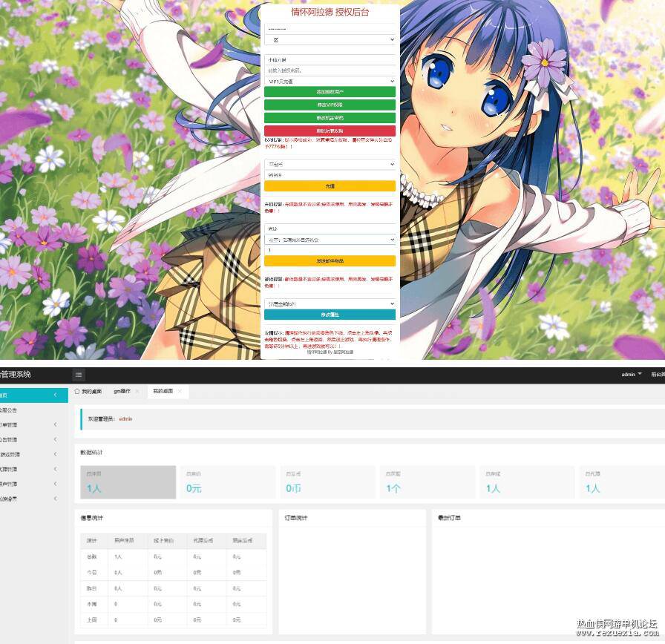665x644 pixels.
Task: Click the 最新订单 section heading
Action: point(449,518)
